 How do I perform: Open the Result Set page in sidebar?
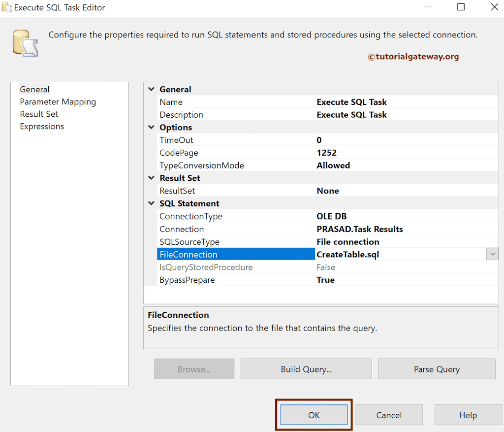pos(39,114)
